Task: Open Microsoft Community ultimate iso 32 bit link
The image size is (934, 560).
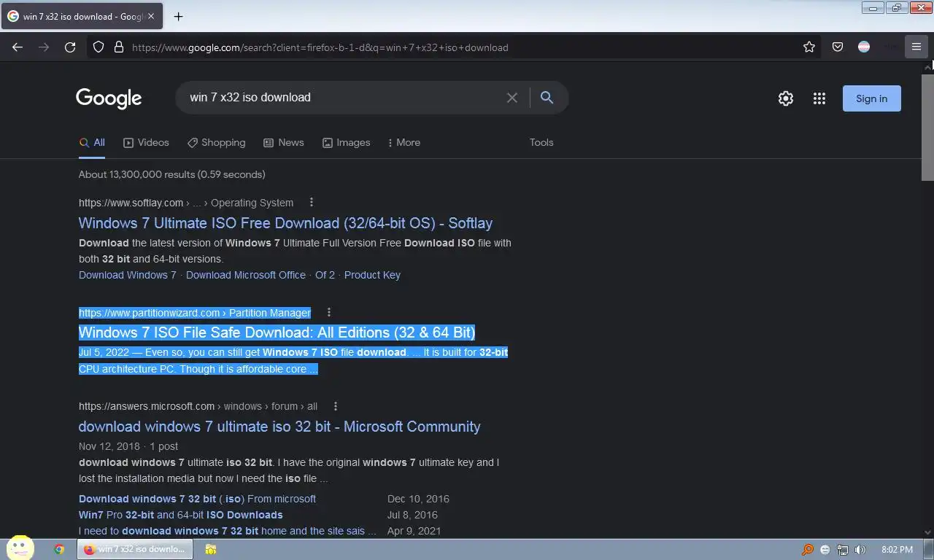Action: (279, 427)
